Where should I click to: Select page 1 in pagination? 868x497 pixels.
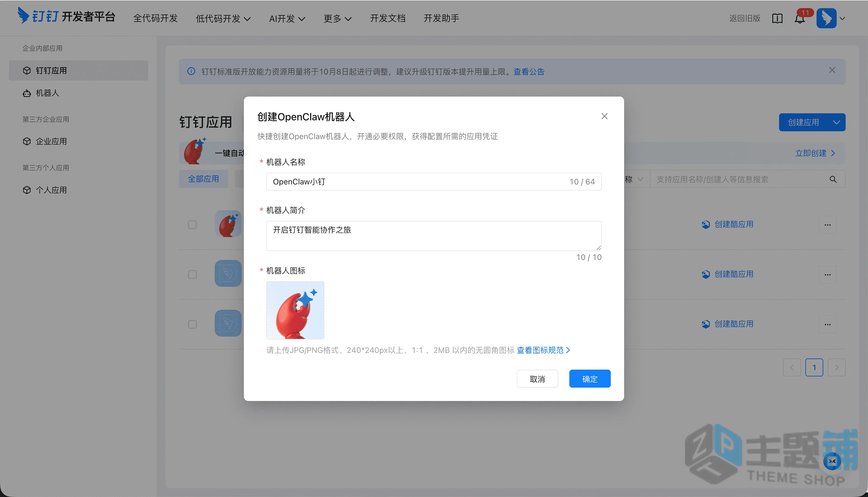coord(814,367)
